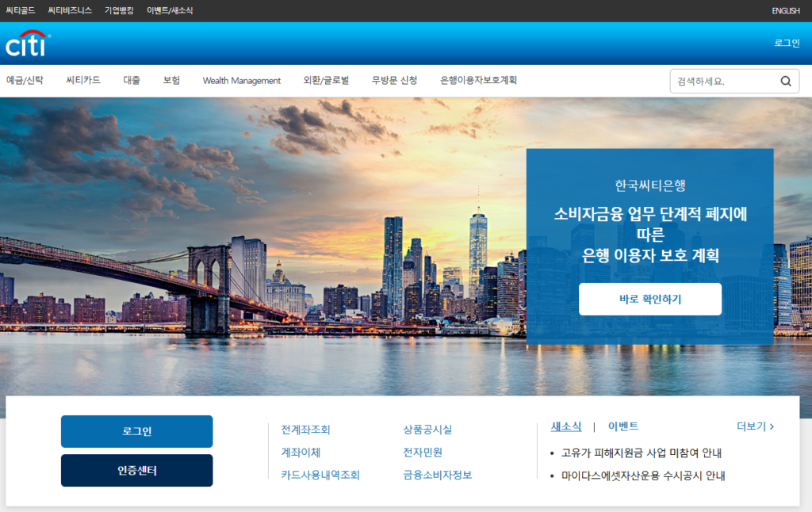
Task: Open the 상품공시실 quick link
Action: click(x=427, y=430)
